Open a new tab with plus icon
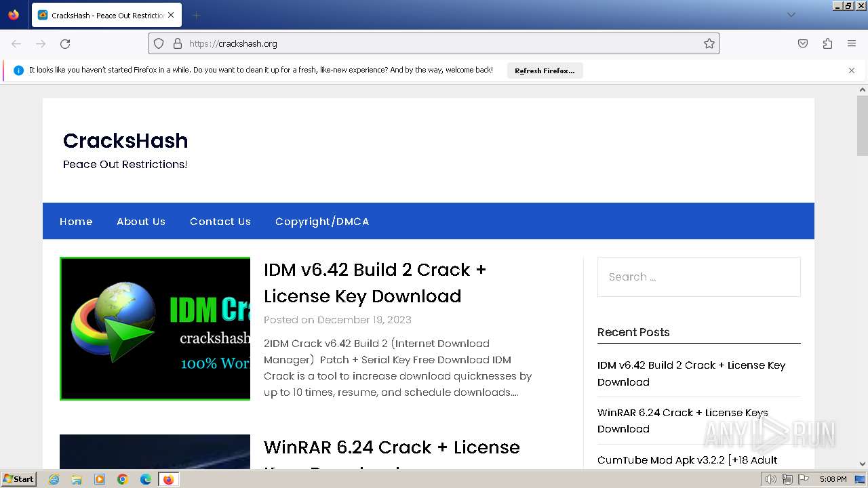This screenshot has height=488, width=868. 196,15
